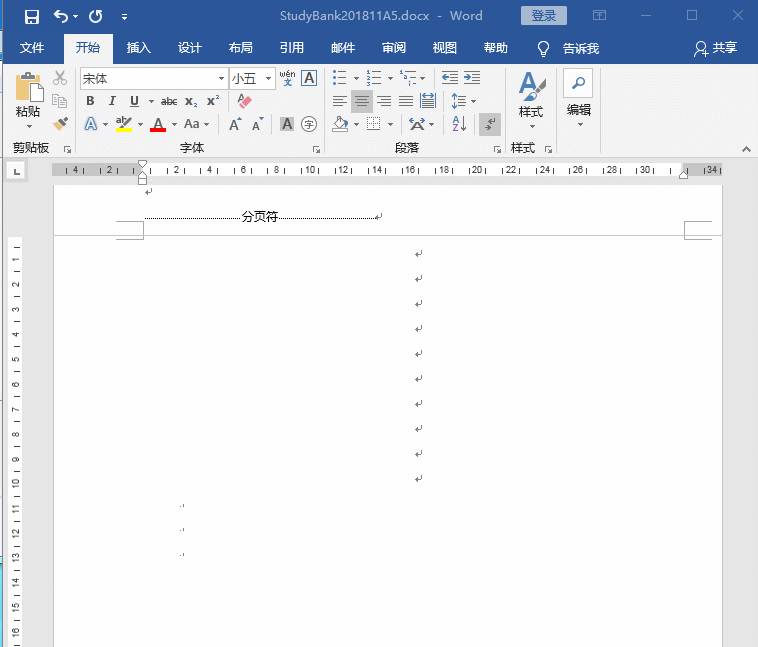Activate the Format Painter brush
The height and width of the screenshot is (647, 758).
coord(60,124)
